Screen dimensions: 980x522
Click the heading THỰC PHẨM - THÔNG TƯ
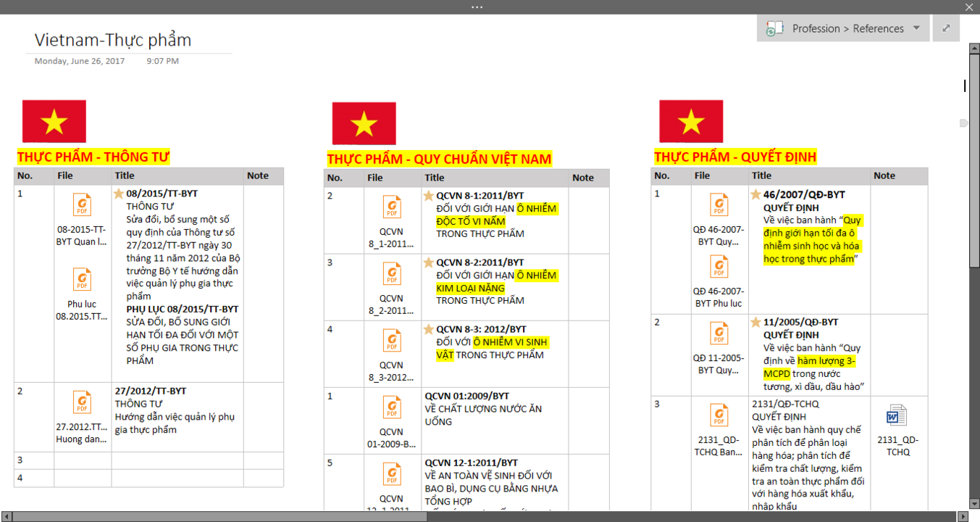point(93,157)
